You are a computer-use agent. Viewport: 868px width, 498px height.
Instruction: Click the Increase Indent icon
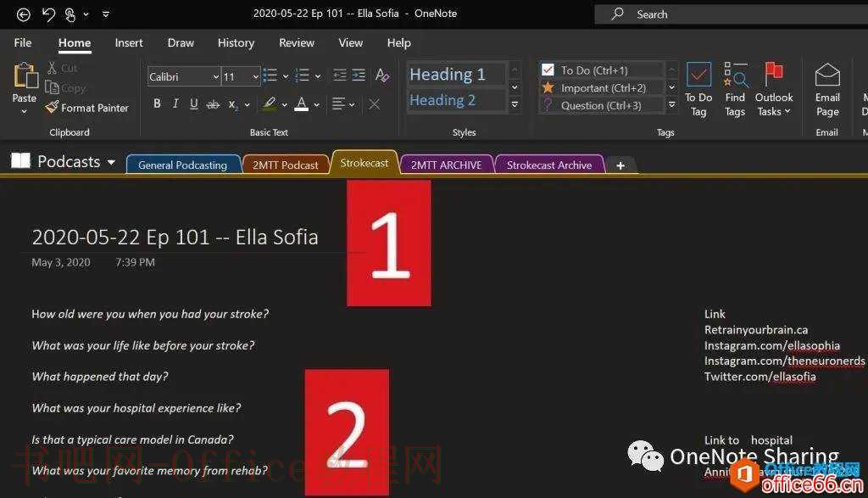pyautogui.click(x=359, y=76)
